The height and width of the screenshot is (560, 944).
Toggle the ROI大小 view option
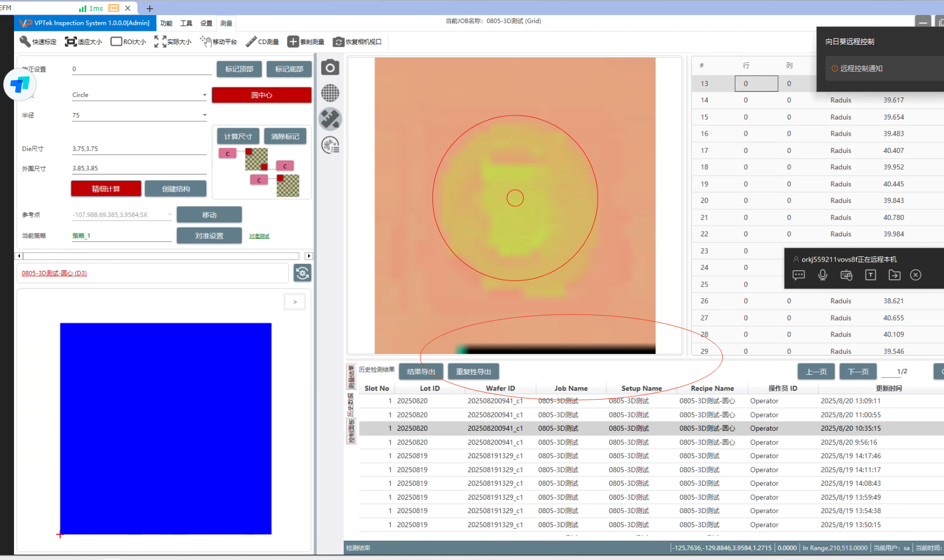coord(128,41)
